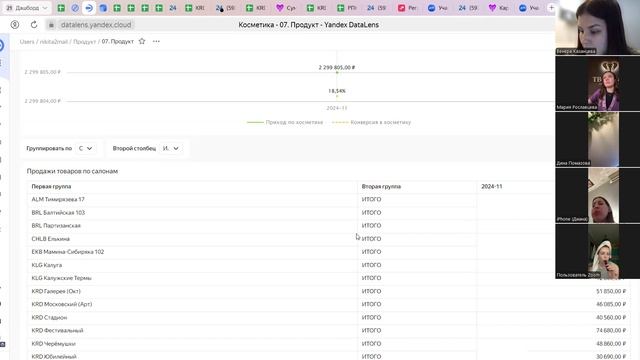
Task: Select the KRD Московский (Арт) row name
Action: 62,304
